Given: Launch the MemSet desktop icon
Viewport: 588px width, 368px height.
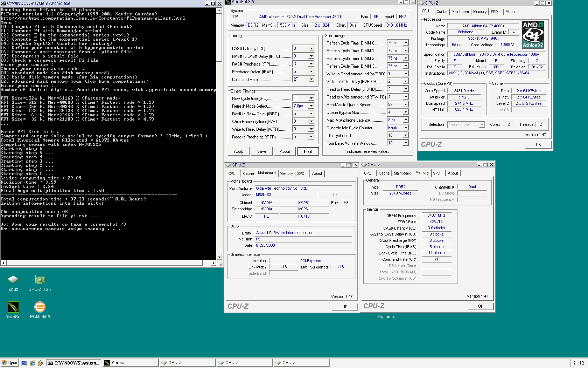Looking at the screenshot, I should click(13, 307).
